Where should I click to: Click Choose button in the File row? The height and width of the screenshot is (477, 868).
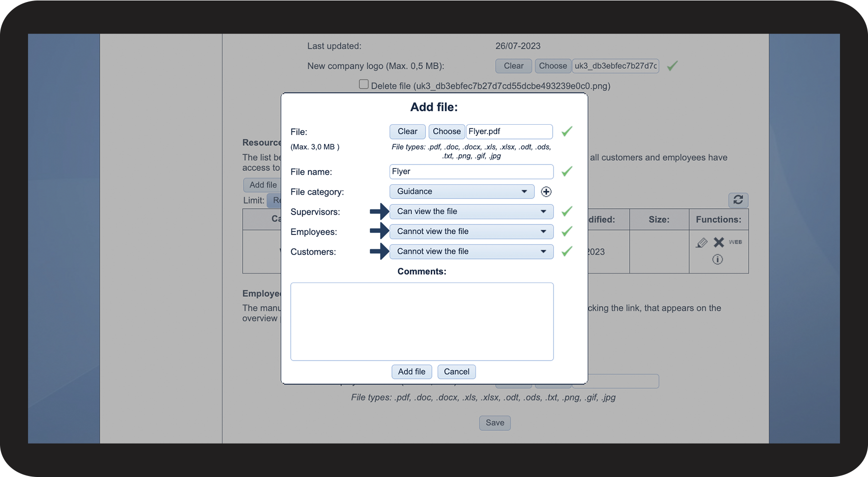point(447,132)
